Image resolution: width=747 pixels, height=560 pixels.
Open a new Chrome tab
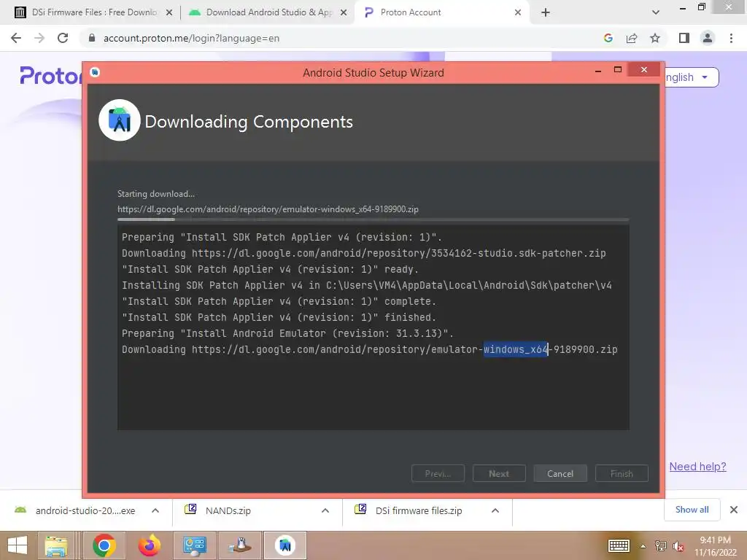[546, 12]
